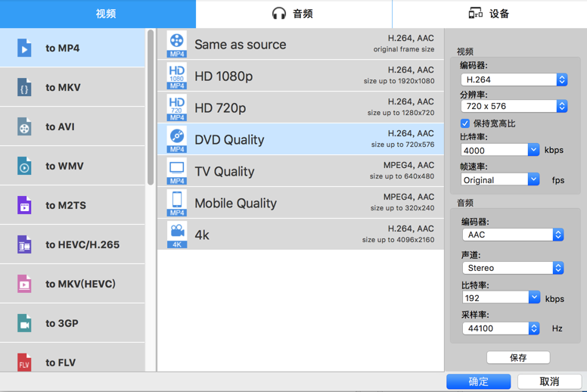
Task: Click the to WMV file icon
Action: (x=24, y=166)
